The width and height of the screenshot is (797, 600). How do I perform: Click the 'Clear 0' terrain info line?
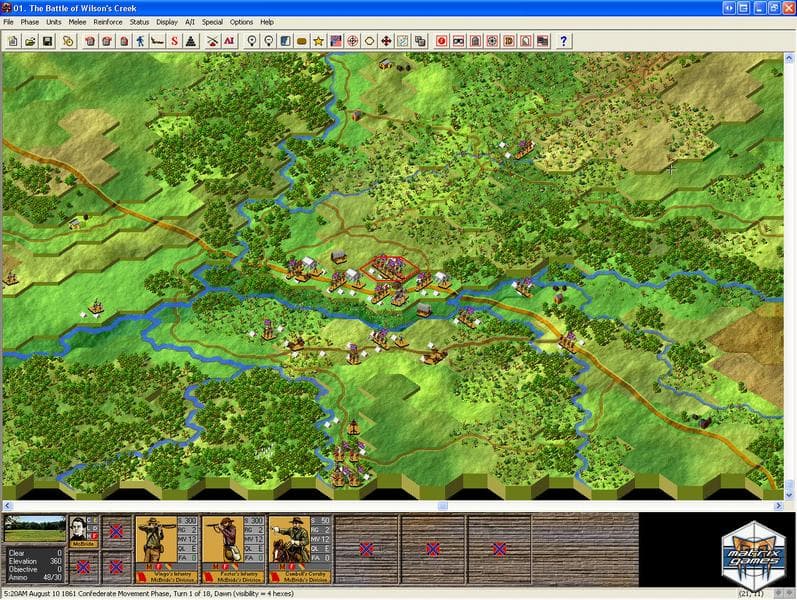pyautogui.click(x=35, y=553)
